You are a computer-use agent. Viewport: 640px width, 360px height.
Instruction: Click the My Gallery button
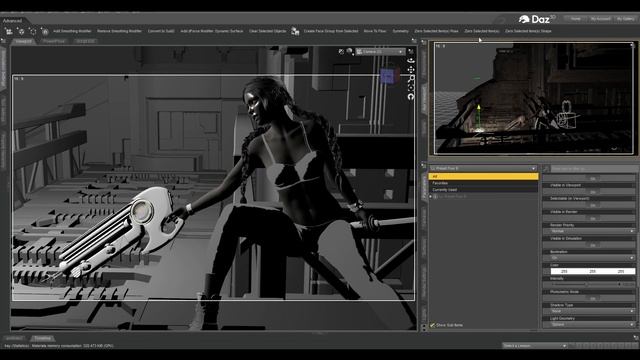(625, 19)
